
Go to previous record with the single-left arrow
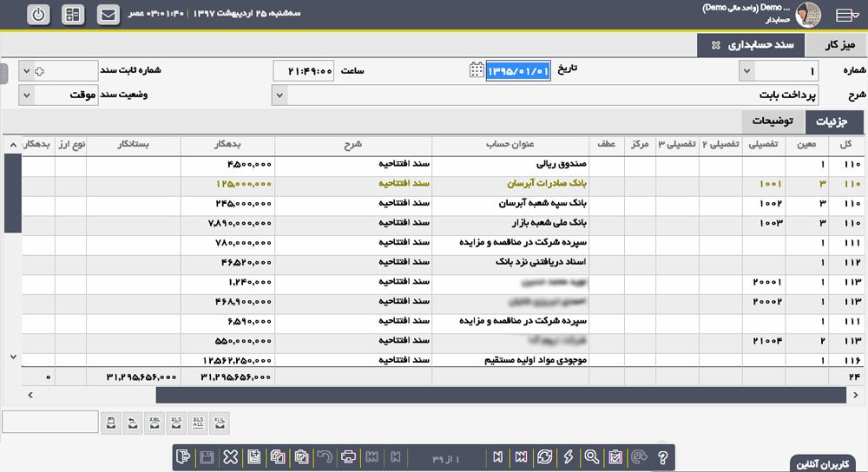click(x=395, y=457)
